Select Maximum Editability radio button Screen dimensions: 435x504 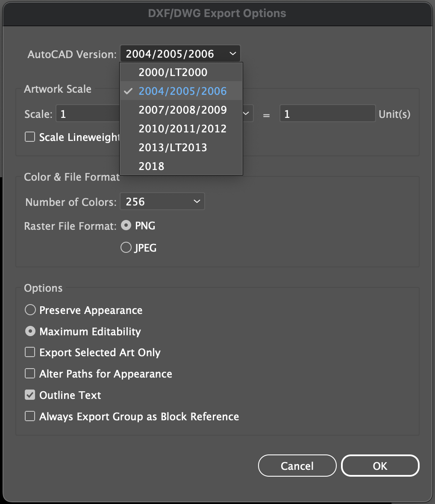tap(30, 331)
